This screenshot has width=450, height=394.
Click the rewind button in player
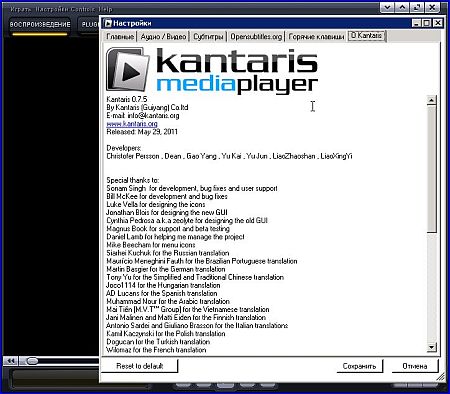click(11, 361)
